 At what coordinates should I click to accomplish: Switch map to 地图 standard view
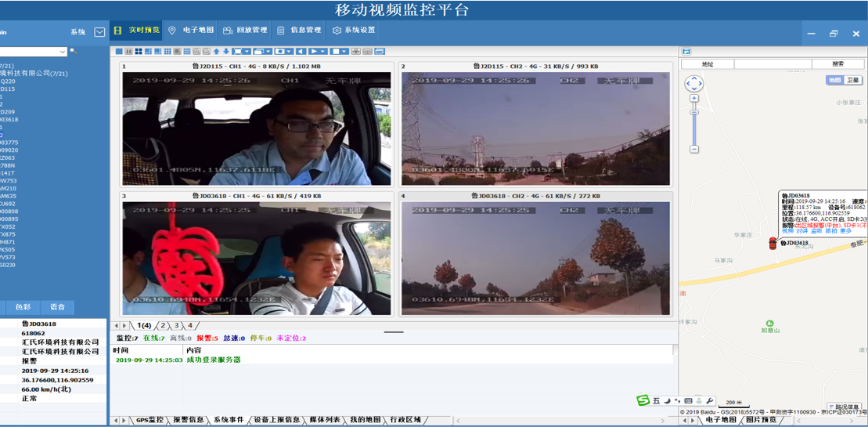coord(834,81)
